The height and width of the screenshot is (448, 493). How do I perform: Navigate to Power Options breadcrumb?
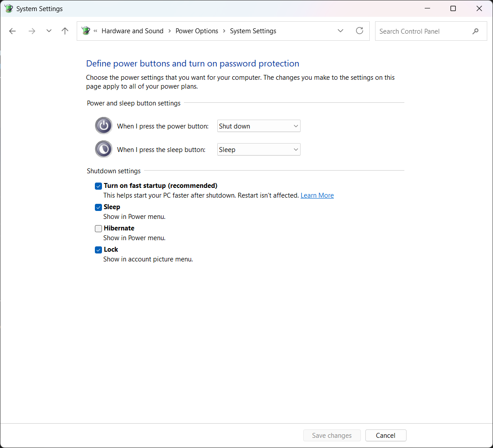click(x=197, y=31)
